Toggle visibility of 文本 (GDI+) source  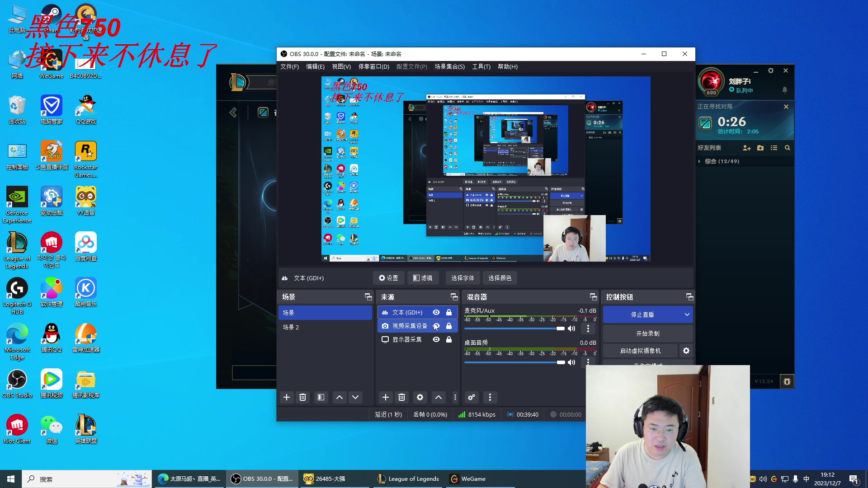(x=436, y=312)
